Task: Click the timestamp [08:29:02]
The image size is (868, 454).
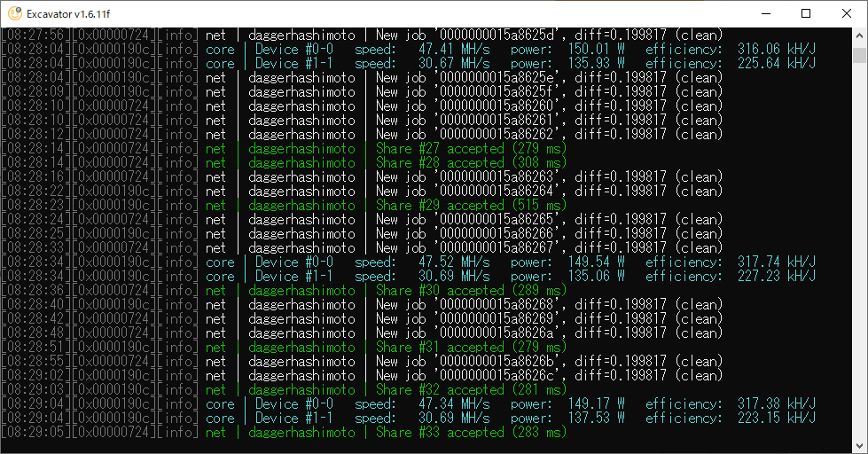Action: coord(36,375)
